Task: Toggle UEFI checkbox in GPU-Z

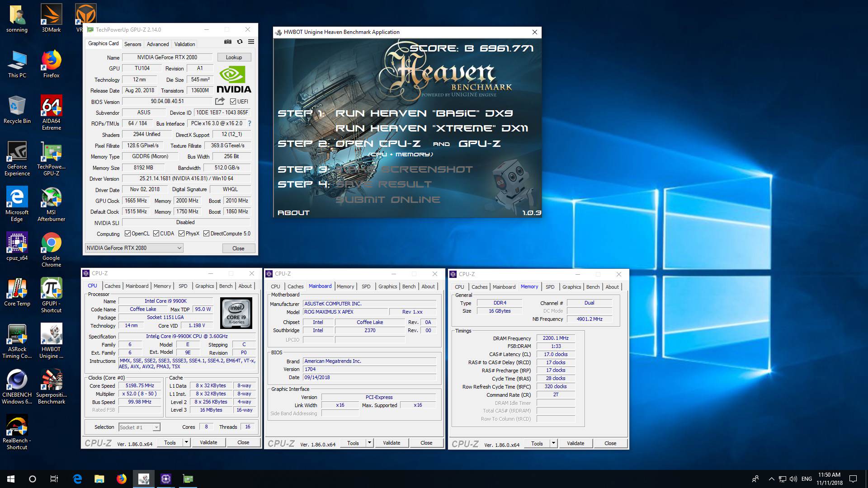Action: point(233,101)
